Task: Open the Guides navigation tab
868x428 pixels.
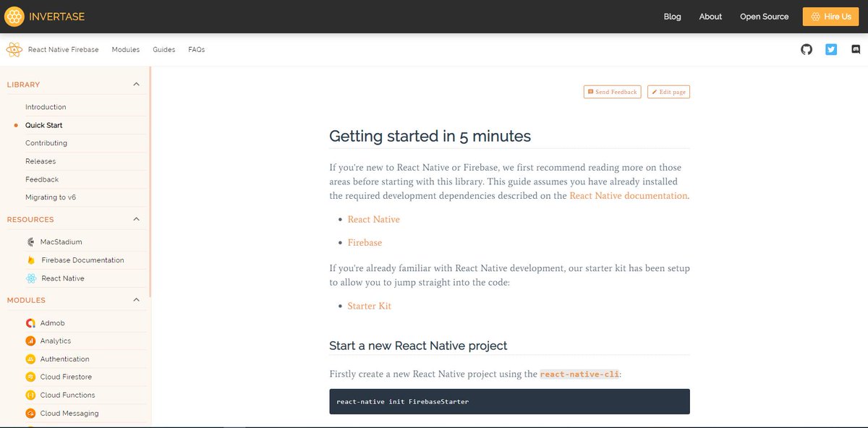Action: click(x=164, y=50)
